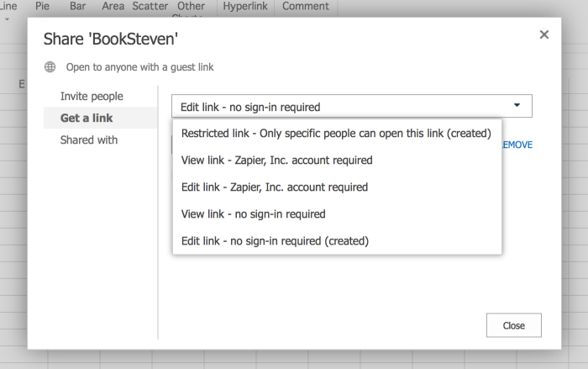The height and width of the screenshot is (369, 588).
Task: Click the globe icon beside guest link status
Action: [x=50, y=66]
